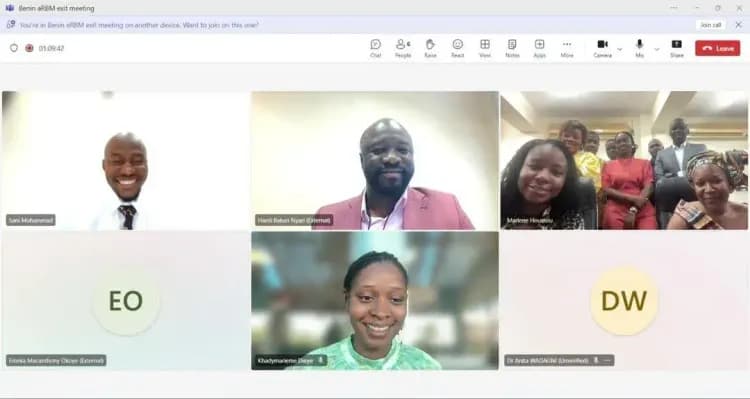Toggle the Camera on or off
Viewport: 750px width, 399px height.
(603, 48)
